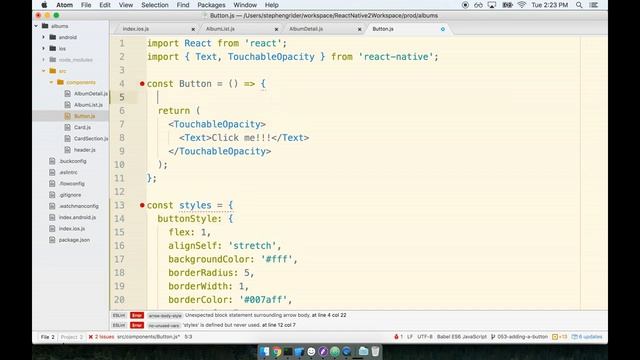
Task: Open the .eslintrc file
Action: [x=68, y=172]
